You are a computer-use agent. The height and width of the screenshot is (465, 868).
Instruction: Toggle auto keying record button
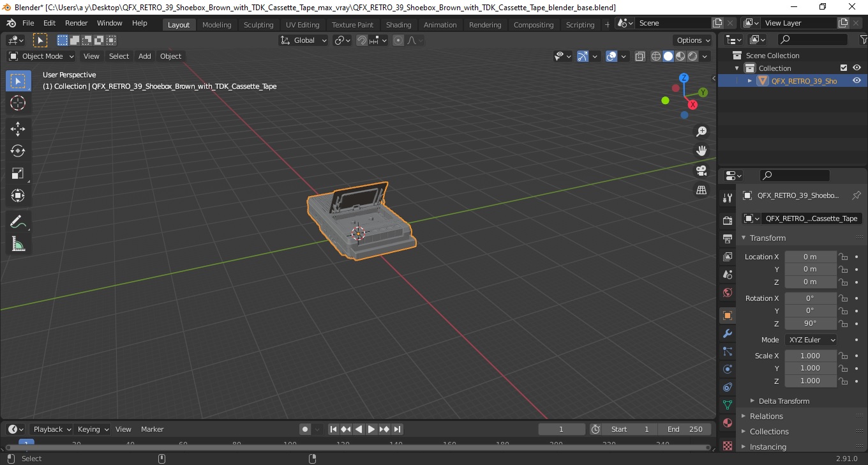pyautogui.click(x=305, y=429)
